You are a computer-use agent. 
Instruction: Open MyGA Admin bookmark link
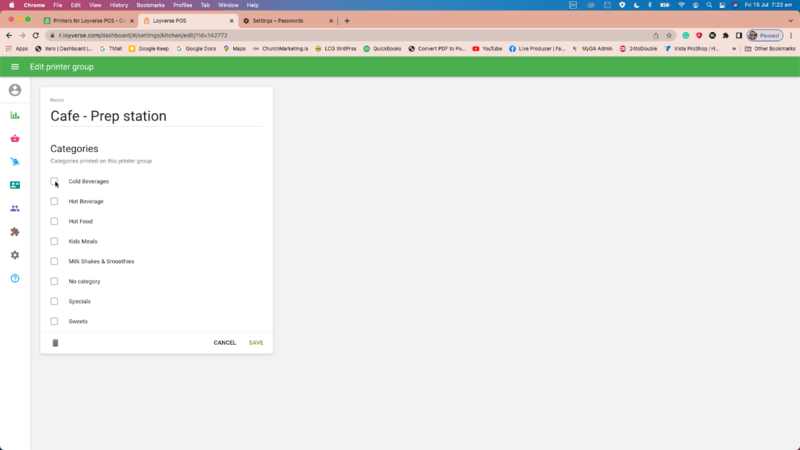pos(592,48)
